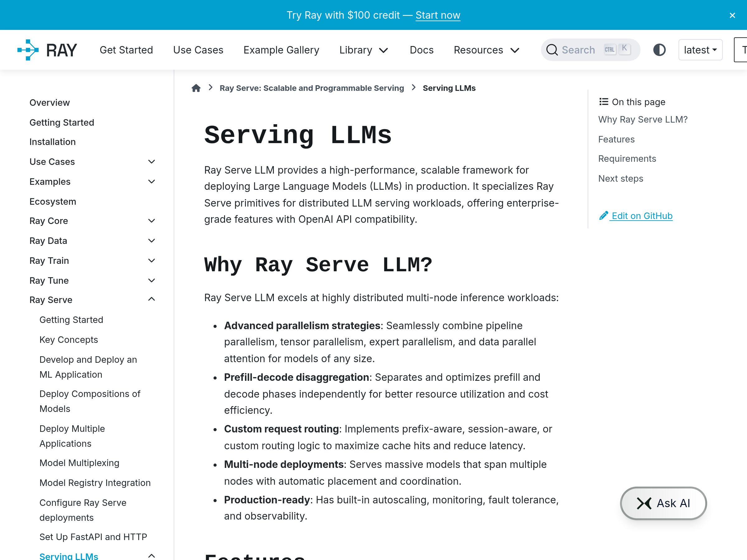Screen dimensions: 747x560
Task: Select Serving LLMs in sidebar
Action: coord(69,556)
